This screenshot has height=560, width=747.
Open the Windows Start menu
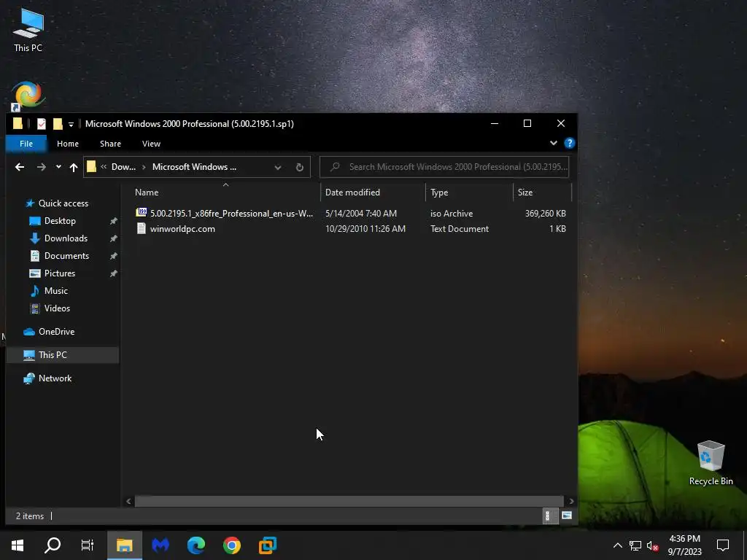pos(18,545)
